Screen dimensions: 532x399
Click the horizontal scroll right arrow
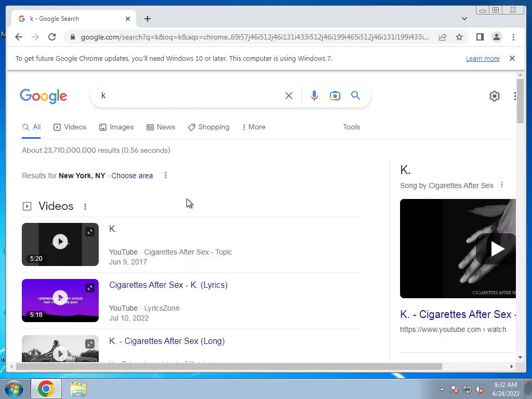click(512, 366)
